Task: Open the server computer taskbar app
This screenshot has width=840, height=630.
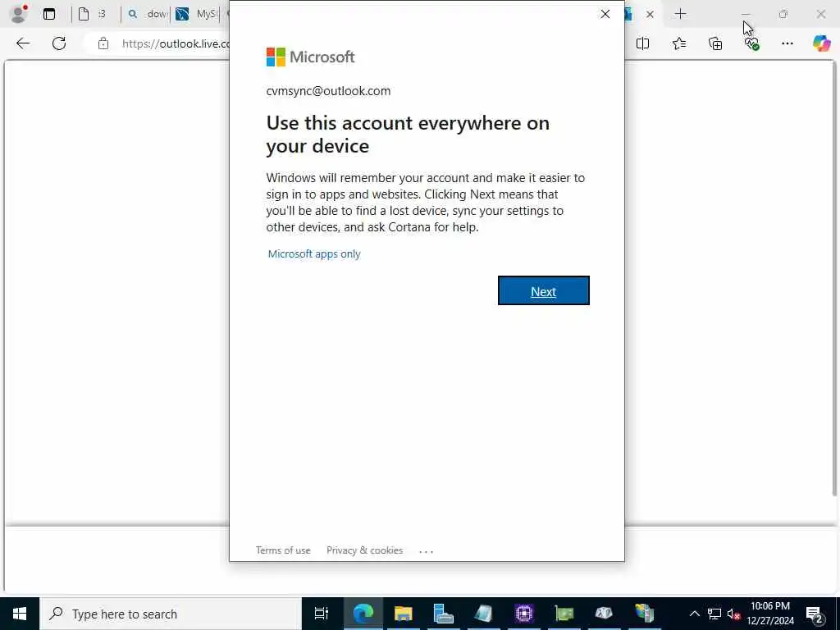Action: 444,614
